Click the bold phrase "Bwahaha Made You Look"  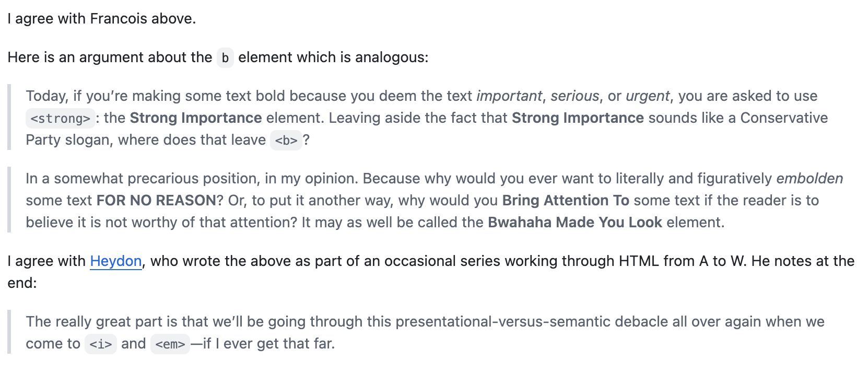click(574, 223)
